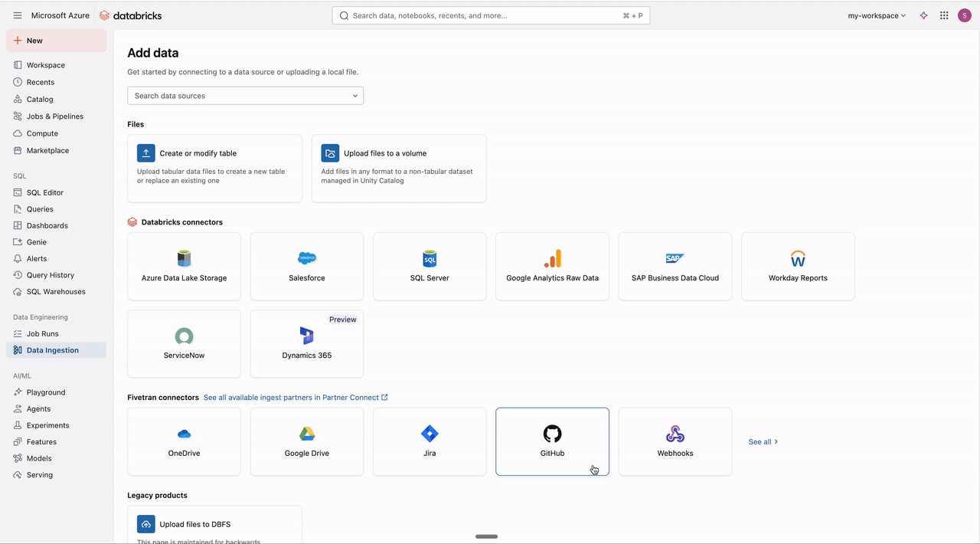This screenshot has height=544, width=980.
Task: Click the See all Fivetran connectors link
Action: click(x=762, y=441)
